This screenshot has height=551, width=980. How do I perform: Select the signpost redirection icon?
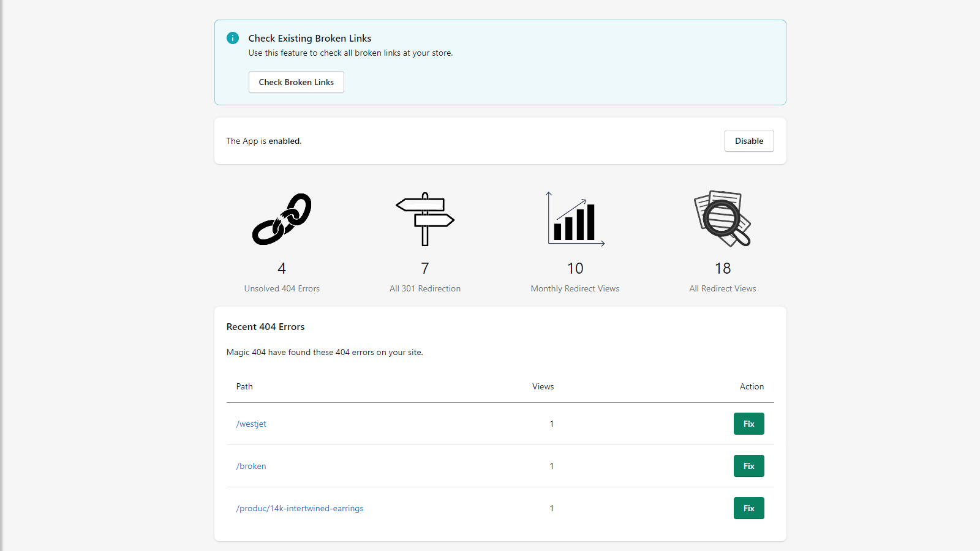tap(425, 219)
